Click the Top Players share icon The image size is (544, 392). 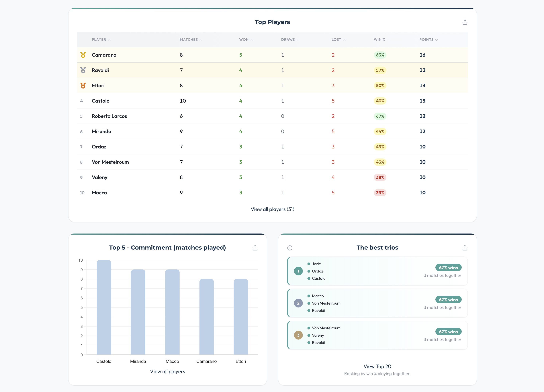[465, 22]
